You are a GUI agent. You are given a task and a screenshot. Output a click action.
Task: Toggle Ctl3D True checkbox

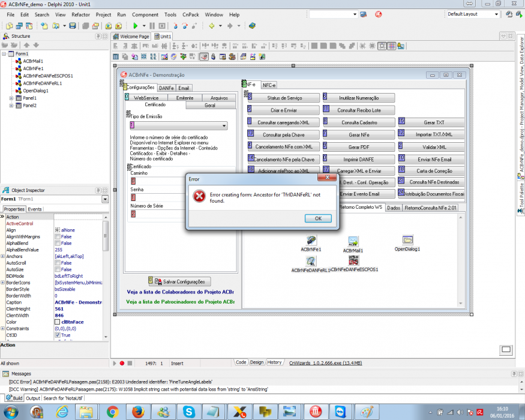(58, 335)
